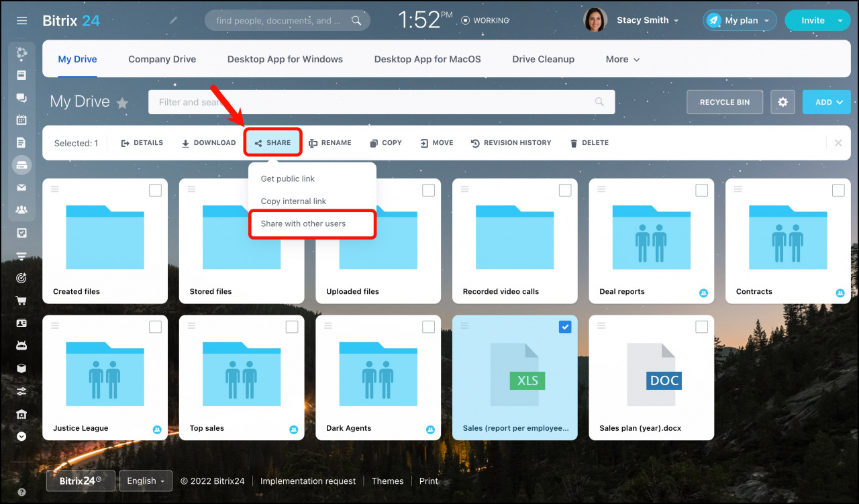Click the help question mark icon
The image size is (859, 504).
pos(21,492)
